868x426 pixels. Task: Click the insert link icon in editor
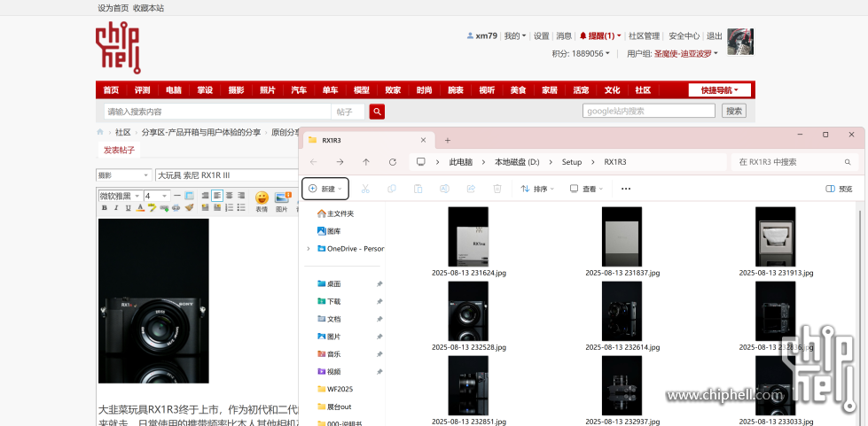[164, 208]
